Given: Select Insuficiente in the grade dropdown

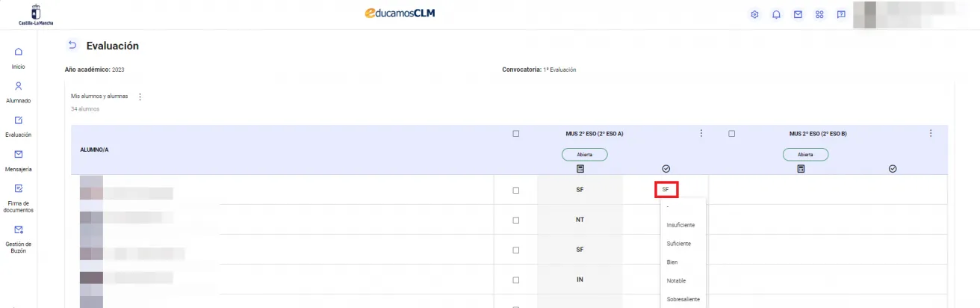Looking at the screenshot, I should point(682,224).
